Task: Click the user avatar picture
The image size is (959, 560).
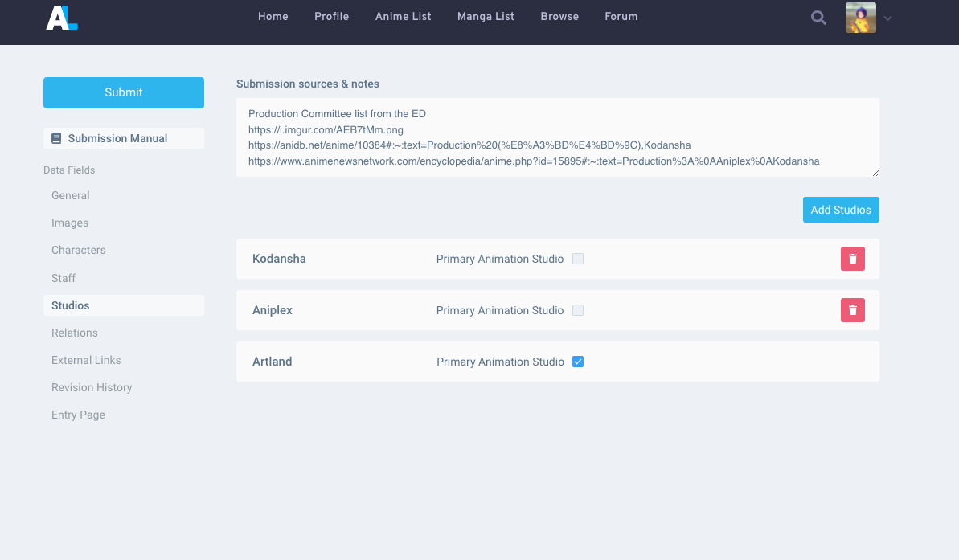Action: pos(860,18)
